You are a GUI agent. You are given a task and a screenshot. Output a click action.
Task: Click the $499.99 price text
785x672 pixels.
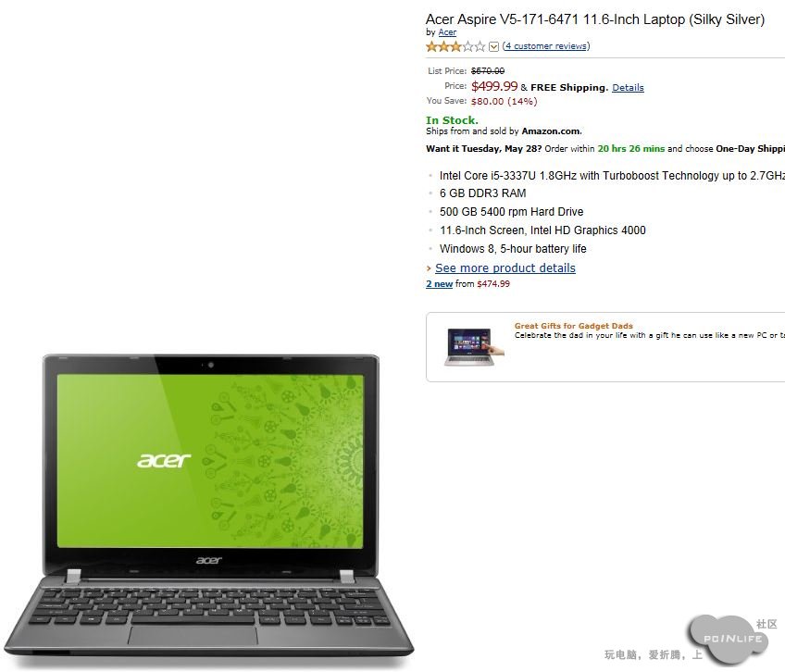pyautogui.click(x=494, y=86)
